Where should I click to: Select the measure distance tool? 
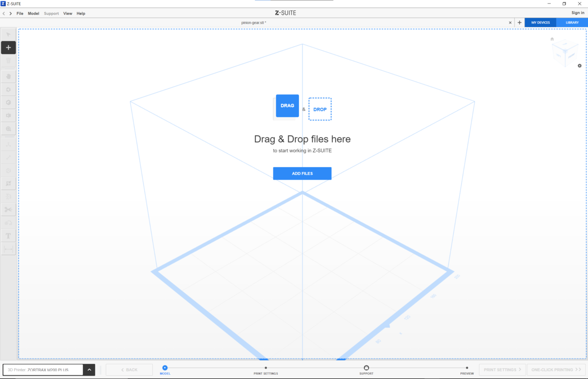[x=8, y=249]
